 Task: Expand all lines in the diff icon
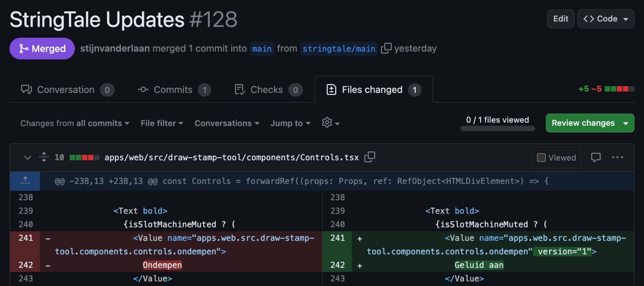point(44,157)
